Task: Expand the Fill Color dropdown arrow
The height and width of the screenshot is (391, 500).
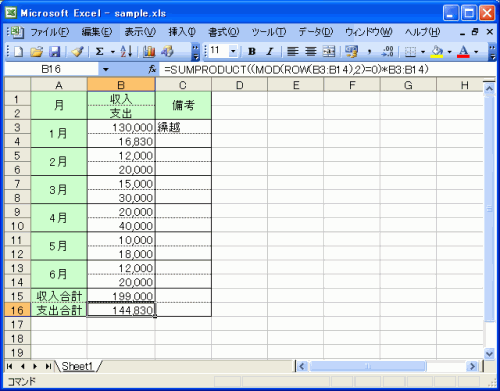Action: click(449, 52)
